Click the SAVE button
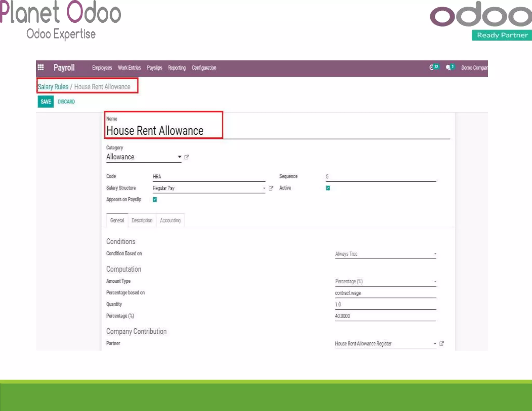 click(x=46, y=102)
